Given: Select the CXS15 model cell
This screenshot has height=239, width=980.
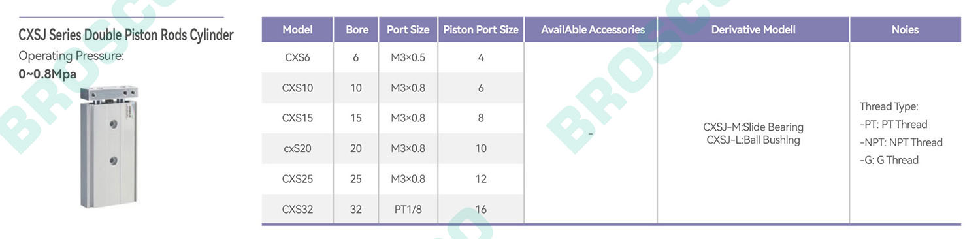Looking at the screenshot, I should 297,118.
